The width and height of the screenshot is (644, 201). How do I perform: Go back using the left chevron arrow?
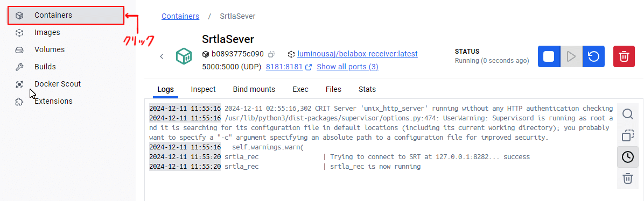162,56
